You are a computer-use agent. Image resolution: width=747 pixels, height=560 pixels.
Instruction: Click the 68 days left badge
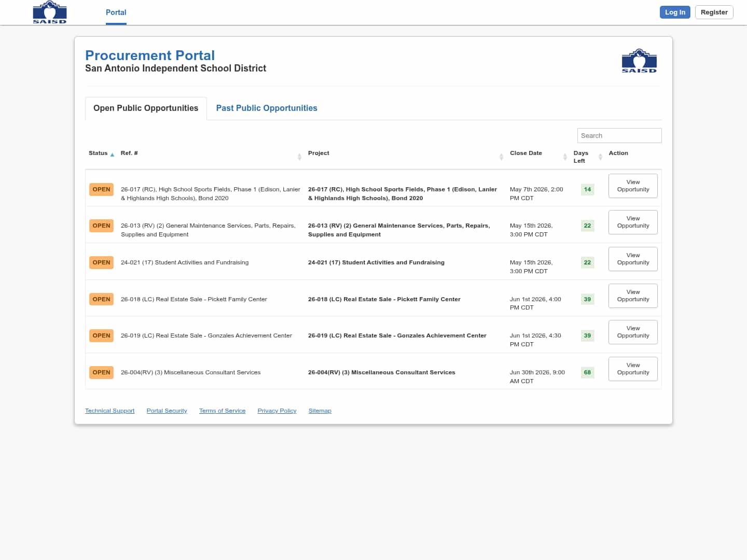click(587, 372)
